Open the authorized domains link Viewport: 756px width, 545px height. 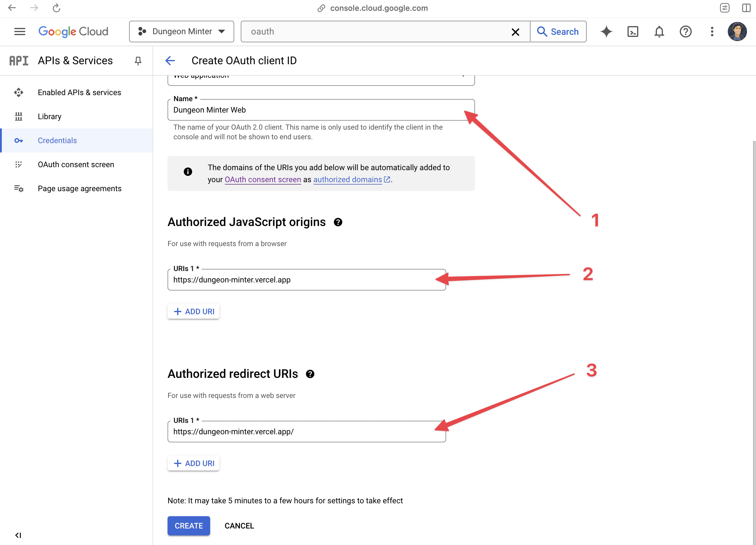(348, 179)
